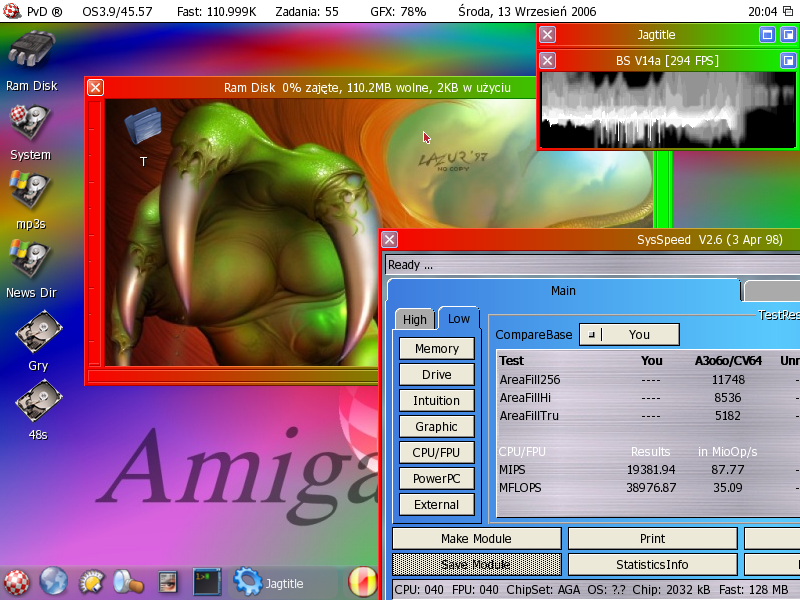Screen dimensions: 800x600
Task: Run the Graphic test
Action: tap(437, 427)
